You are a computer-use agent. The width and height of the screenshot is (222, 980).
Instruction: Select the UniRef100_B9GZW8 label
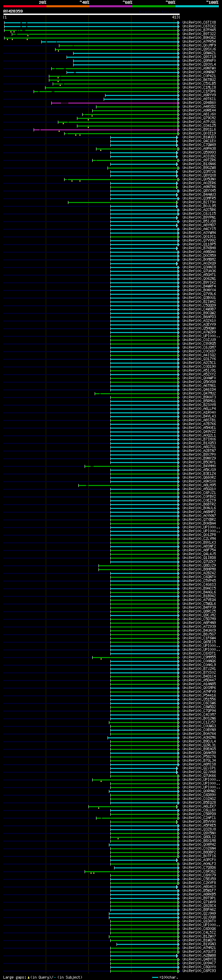point(199,168)
